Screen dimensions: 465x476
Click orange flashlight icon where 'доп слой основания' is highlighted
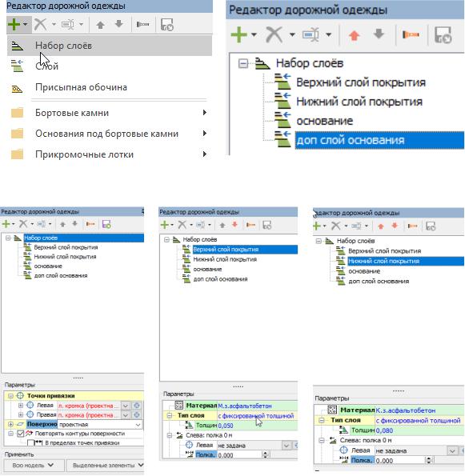tap(411, 35)
